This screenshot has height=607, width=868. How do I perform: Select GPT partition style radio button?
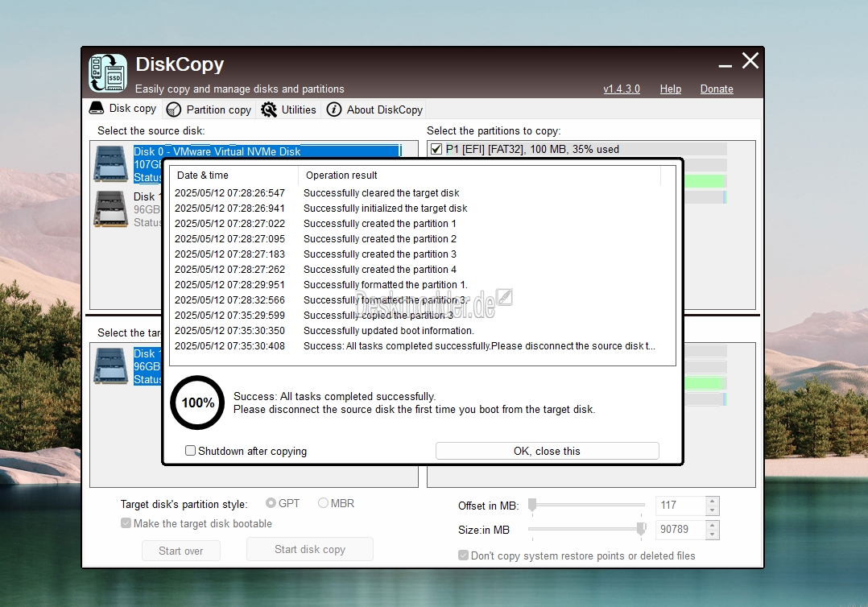point(271,503)
